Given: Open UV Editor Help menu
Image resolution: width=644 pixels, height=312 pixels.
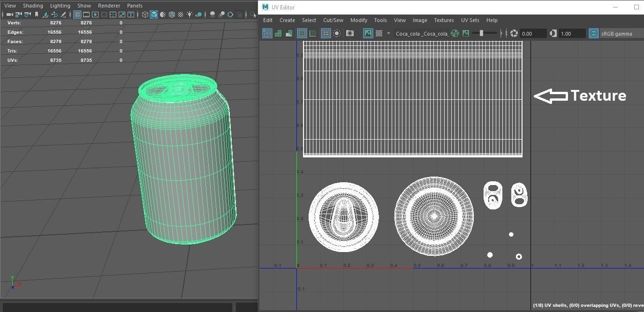Looking at the screenshot, I should coord(492,20).
